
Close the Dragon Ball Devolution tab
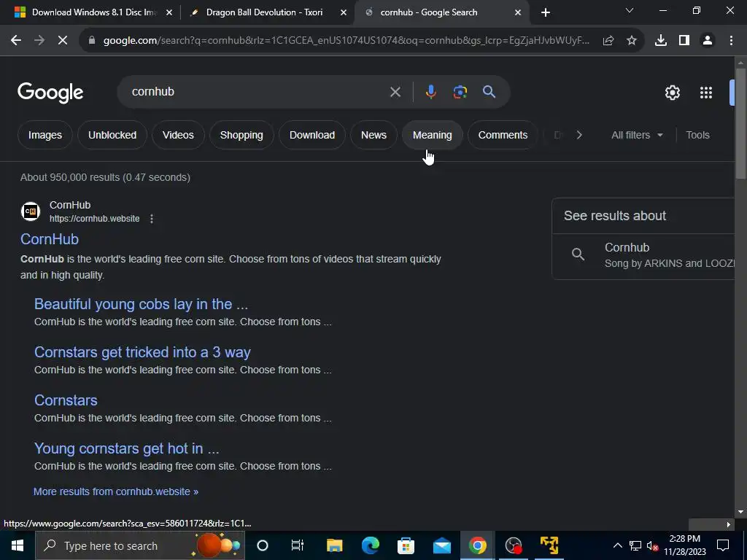click(344, 12)
